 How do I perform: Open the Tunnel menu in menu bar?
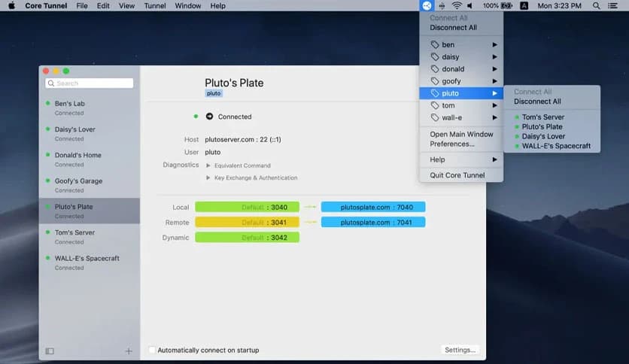(x=155, y=5)
